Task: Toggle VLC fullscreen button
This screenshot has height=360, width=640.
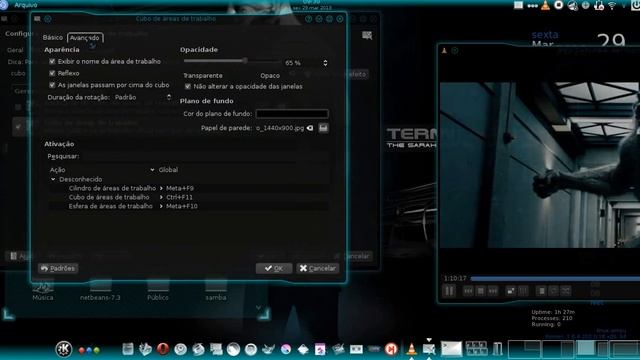Action: click(511, 291)
